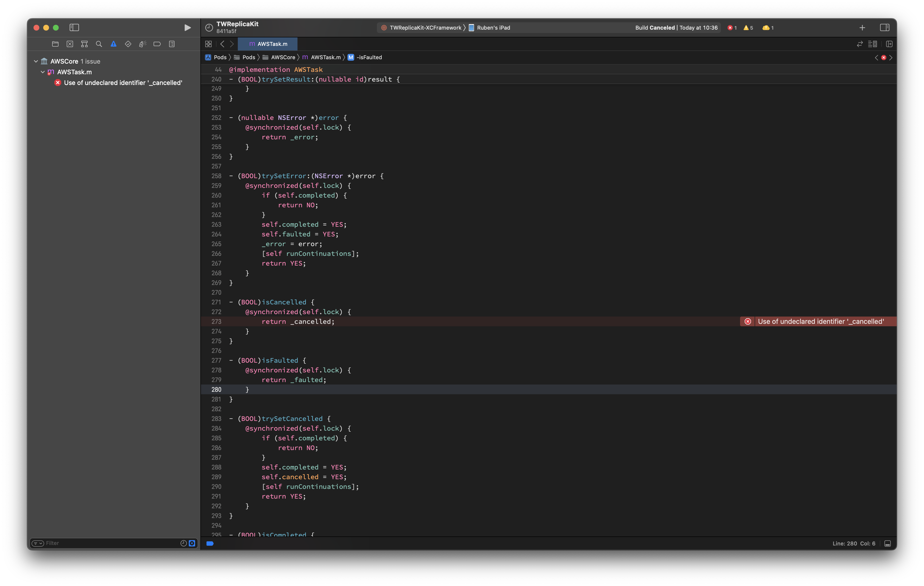
Task: Toggle the navigator sidebar
Action: tap(74, 28)
